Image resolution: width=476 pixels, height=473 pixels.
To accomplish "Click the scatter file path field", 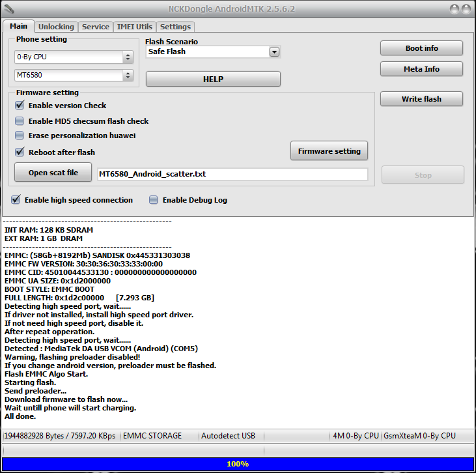I will [x=232, y=174].
